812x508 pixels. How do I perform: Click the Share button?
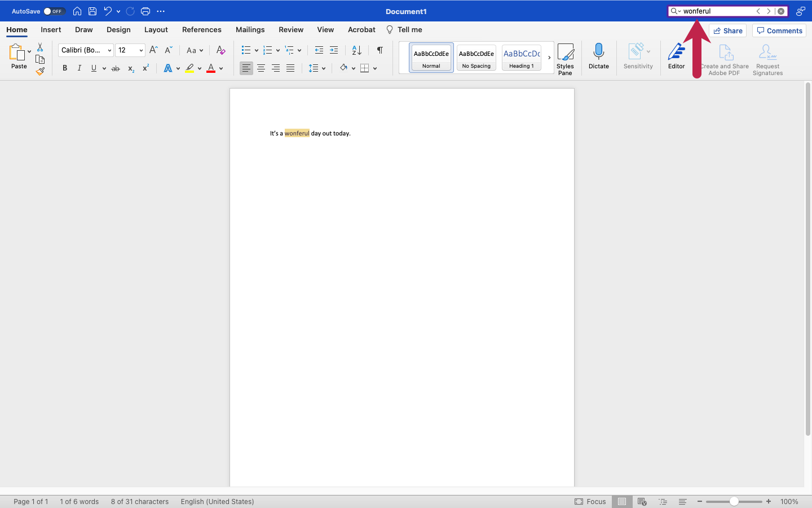point(727,30)
